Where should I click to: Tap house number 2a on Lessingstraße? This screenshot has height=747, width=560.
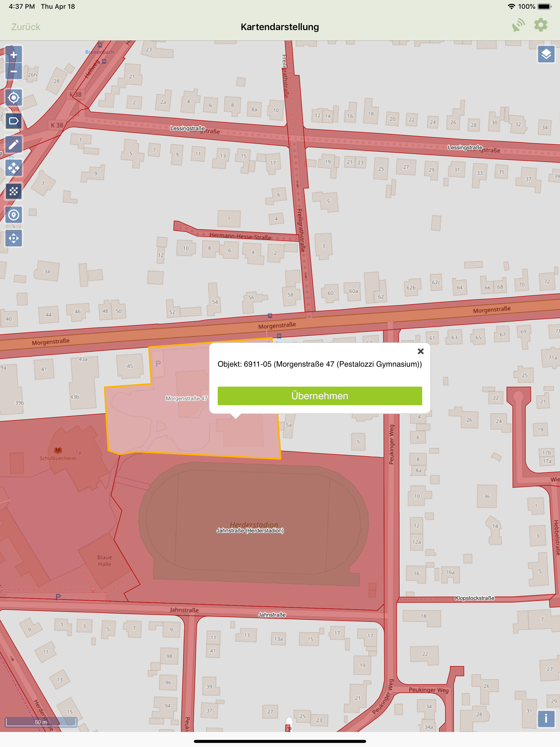[x=163, y=102]
